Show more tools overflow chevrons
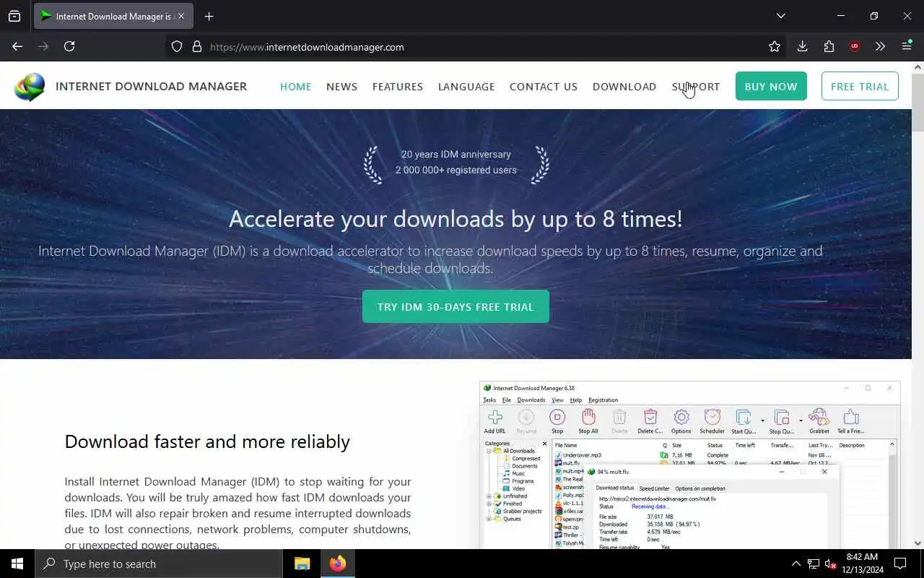 click(x=880, y=46)
